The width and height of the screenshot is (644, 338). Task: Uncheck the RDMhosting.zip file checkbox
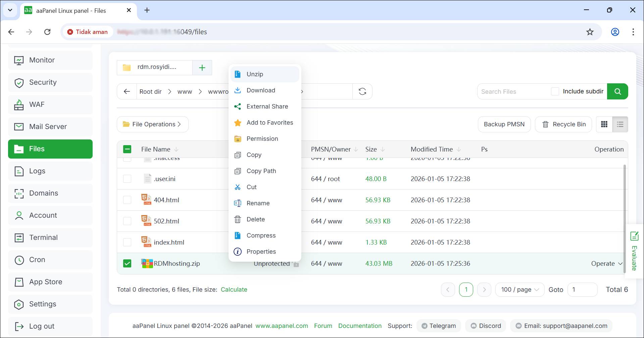click(127, 263)
